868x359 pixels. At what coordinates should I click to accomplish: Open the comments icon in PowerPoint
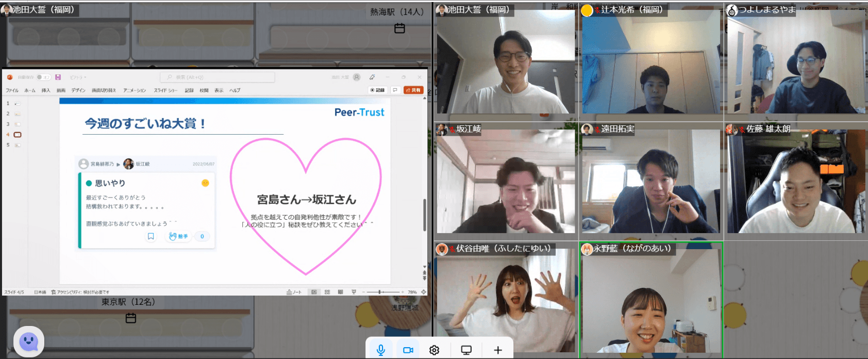[395, 90]
